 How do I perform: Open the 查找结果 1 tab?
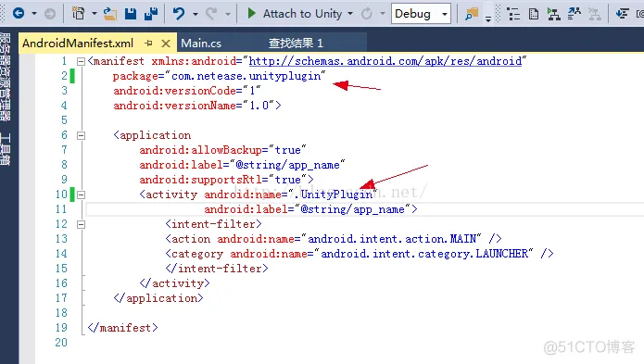coord(296,44)
